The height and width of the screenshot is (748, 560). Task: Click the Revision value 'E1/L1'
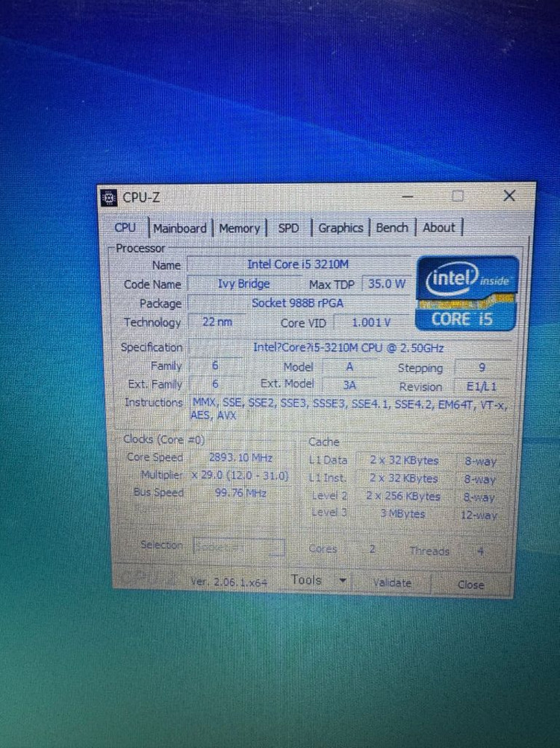click(x=482, y=386)
